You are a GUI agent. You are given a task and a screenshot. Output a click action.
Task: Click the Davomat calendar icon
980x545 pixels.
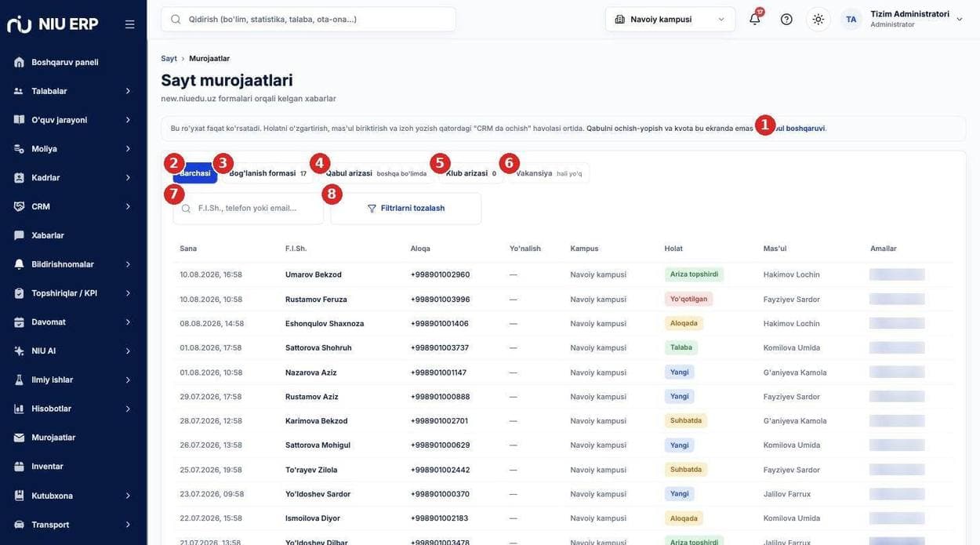pyautogui.click(x=19, y=322)
